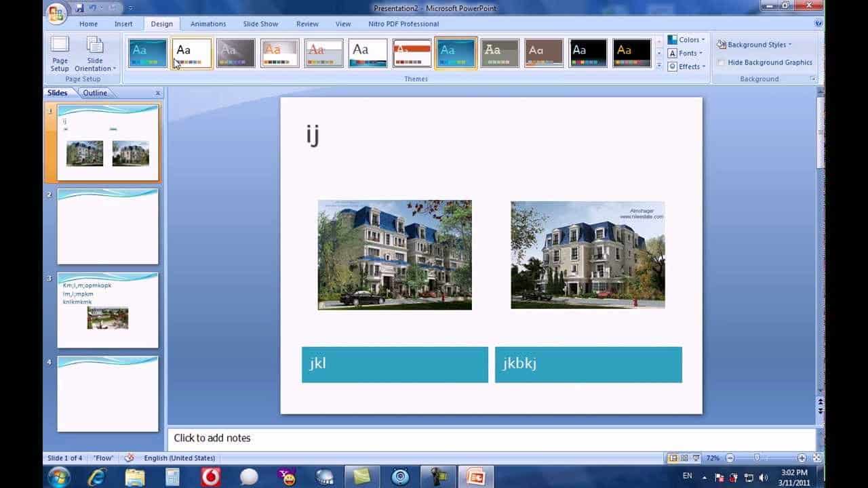Screen dimensions: 868x488
Task: Apply the black theme with yellow Aa
Action: tap(632, 53)
